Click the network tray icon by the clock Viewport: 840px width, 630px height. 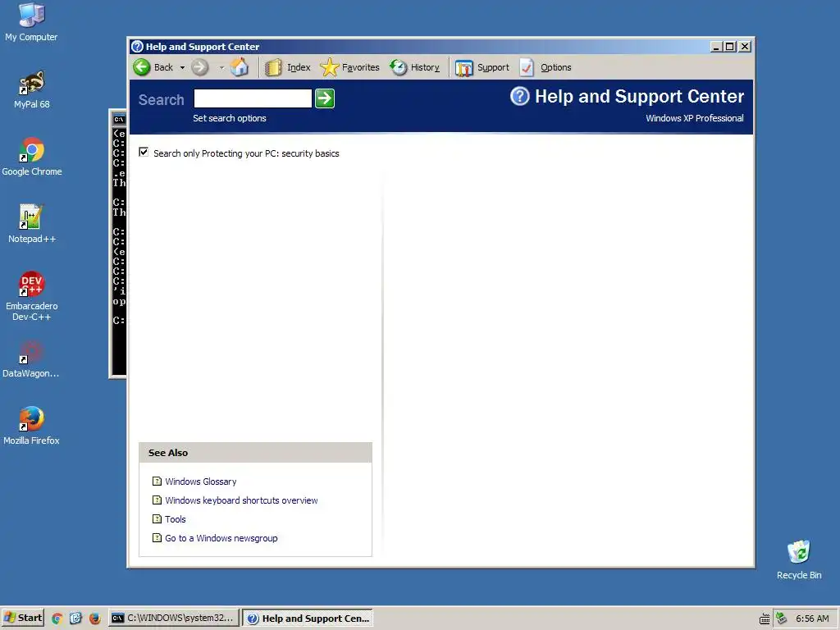(782, 619)
